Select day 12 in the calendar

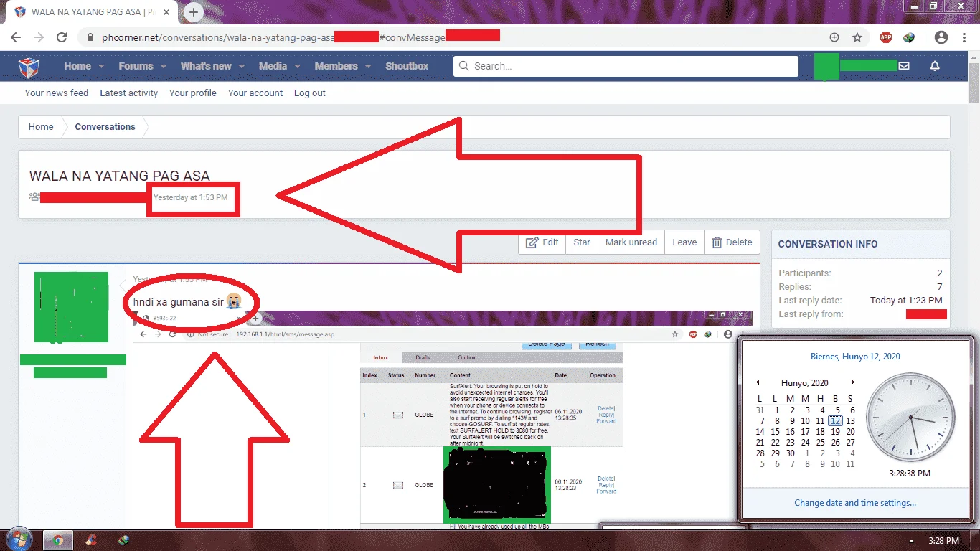[835, 421]
